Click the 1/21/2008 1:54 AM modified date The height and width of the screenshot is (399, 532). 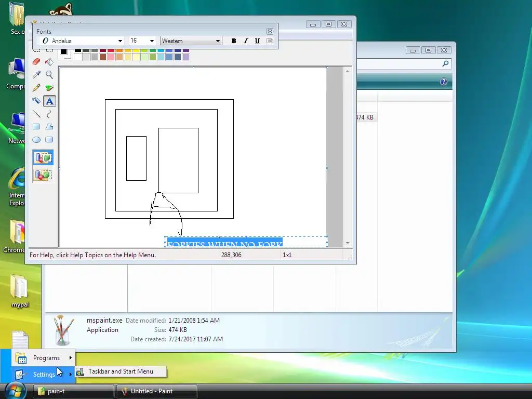194,320
